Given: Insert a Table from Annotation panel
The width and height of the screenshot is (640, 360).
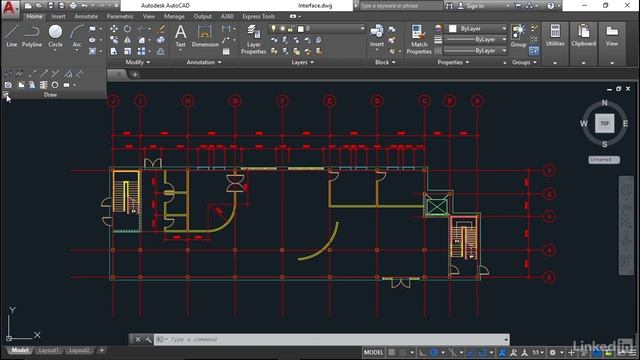Looking at the screenshot, I should coord(226,51).
